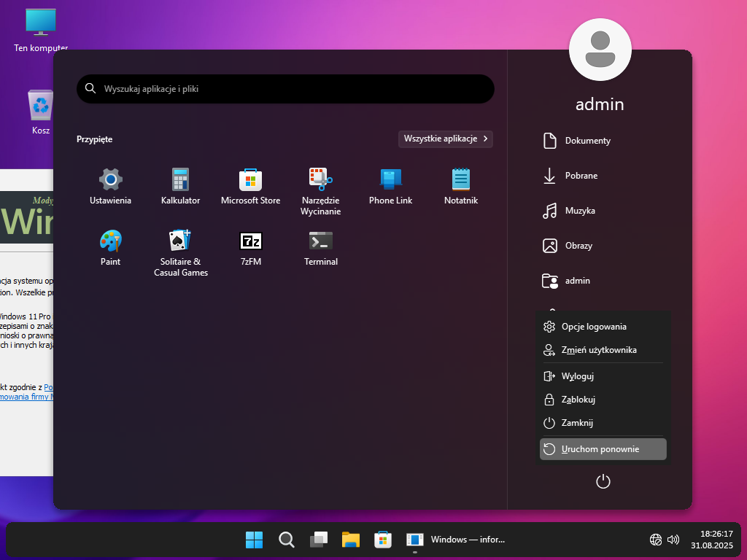747x560 pixels.
Task: Expand Wszystkie aplikacje list
Action: [x=445, y=139]
